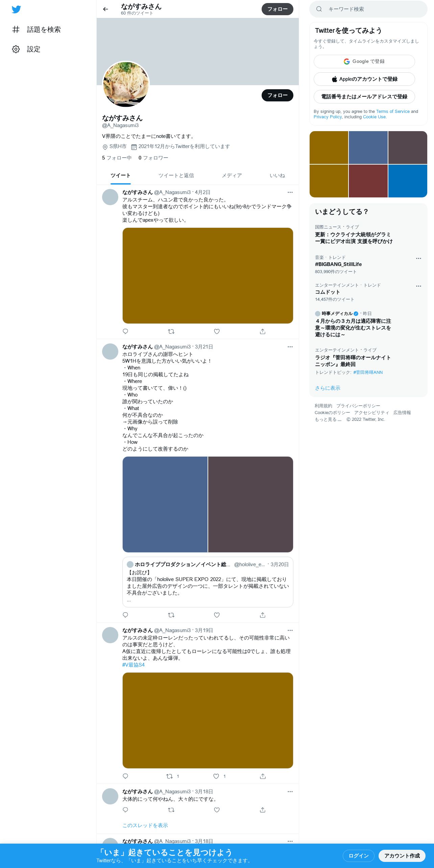Open more options on April 2 tweet

[x=290, y=192]
